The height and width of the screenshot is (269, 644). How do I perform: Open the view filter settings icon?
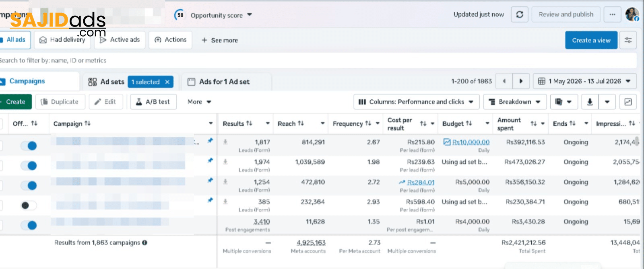coord(628,40)
